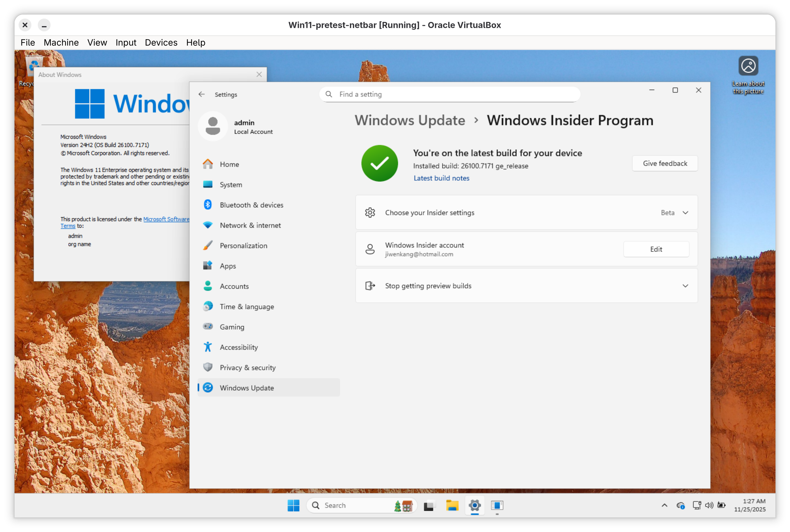Click the Settings back arrow
The height and width of the screenshot is (532, 790).
(202, 94)
